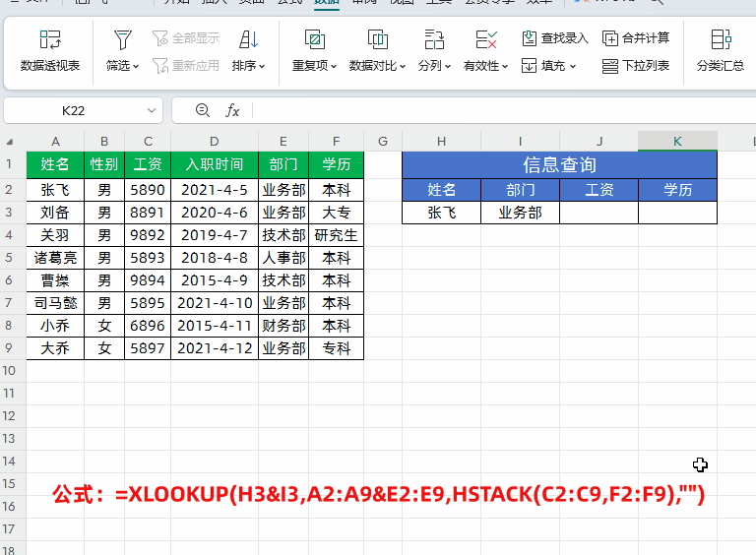
Task: Click cell containing 女 in 小乔 row
Action: pos(104,326)
